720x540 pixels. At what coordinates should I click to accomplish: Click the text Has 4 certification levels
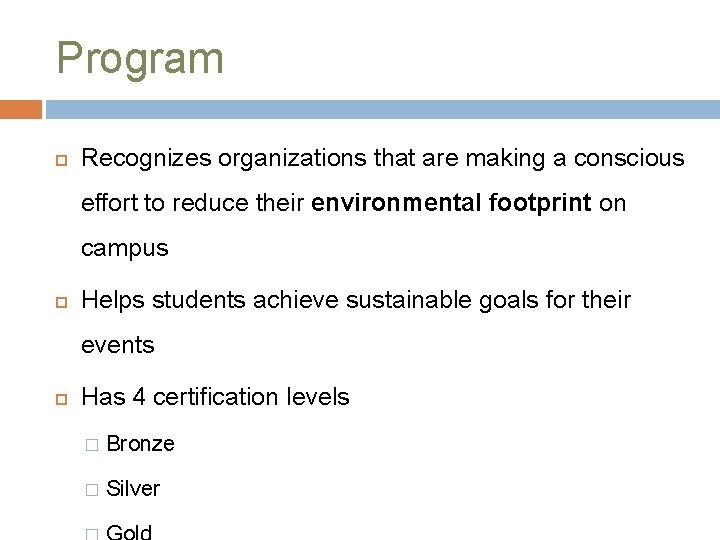coord(215,397)
